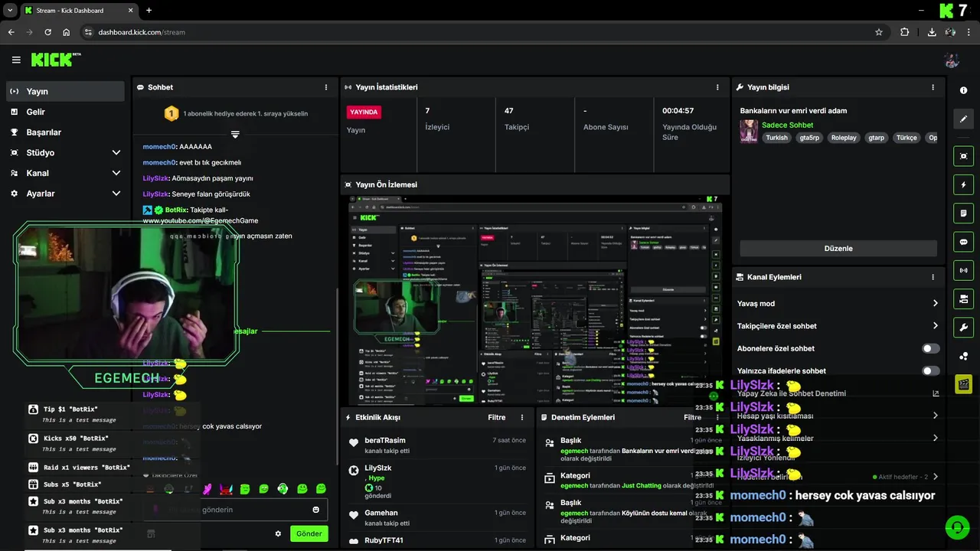Open the browser tab search dropdown

click(10, 10)
